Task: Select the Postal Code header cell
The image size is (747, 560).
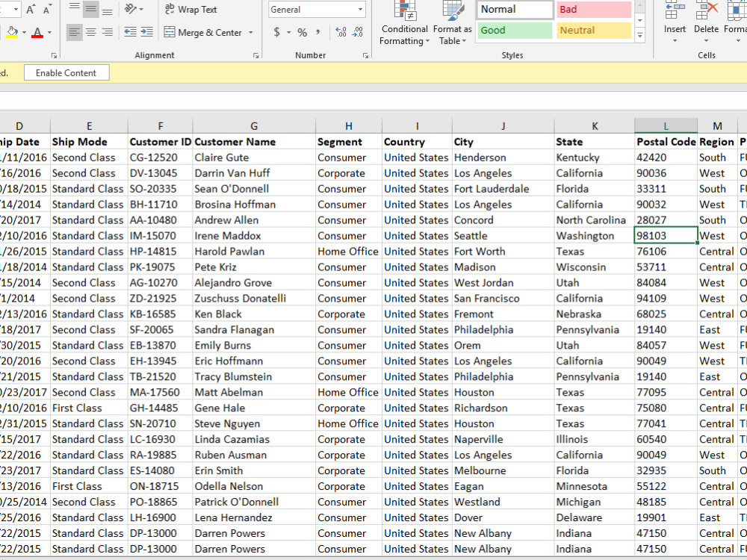Action: [666, 142]
